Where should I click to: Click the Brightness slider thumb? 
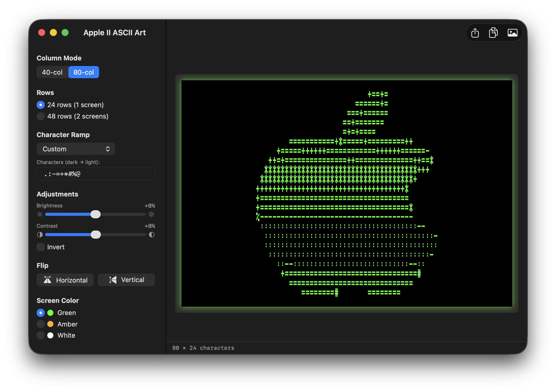[x=96, y=214]
